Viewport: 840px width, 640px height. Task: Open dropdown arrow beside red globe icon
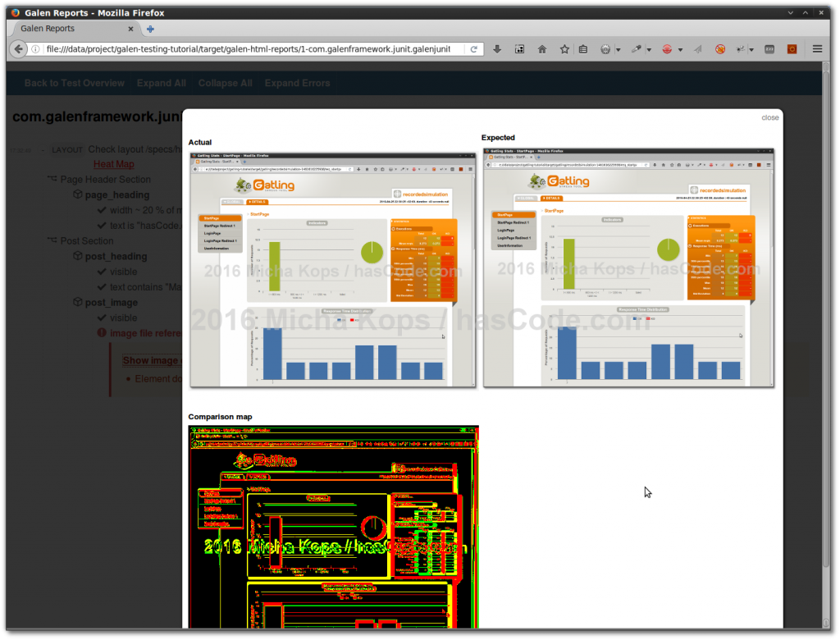click(680, 50)
